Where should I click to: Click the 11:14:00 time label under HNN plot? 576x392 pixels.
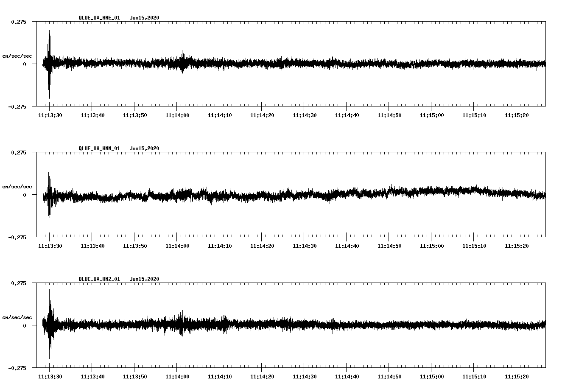click(x=177, y=246)
